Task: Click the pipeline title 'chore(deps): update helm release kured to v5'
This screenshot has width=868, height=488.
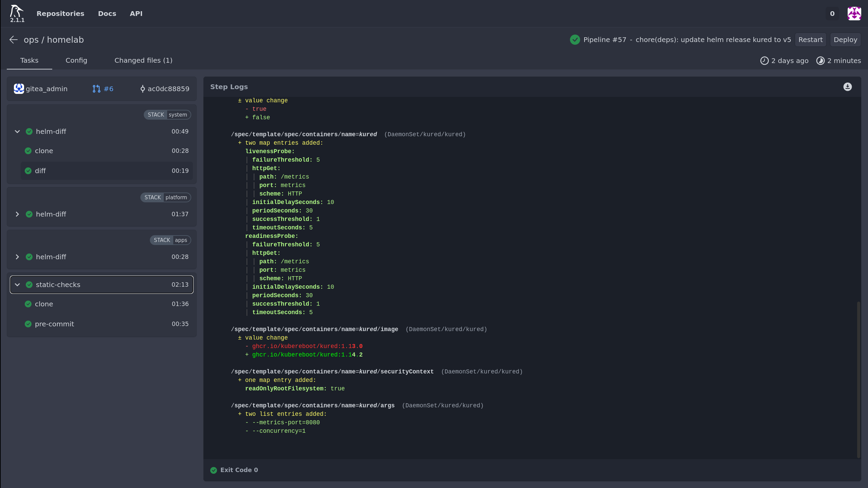Action: coord(713,40)
